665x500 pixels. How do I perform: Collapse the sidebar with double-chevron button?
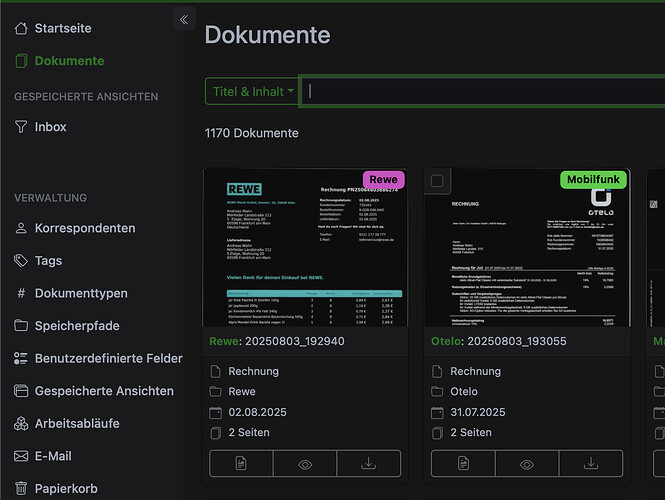[184, 19]
